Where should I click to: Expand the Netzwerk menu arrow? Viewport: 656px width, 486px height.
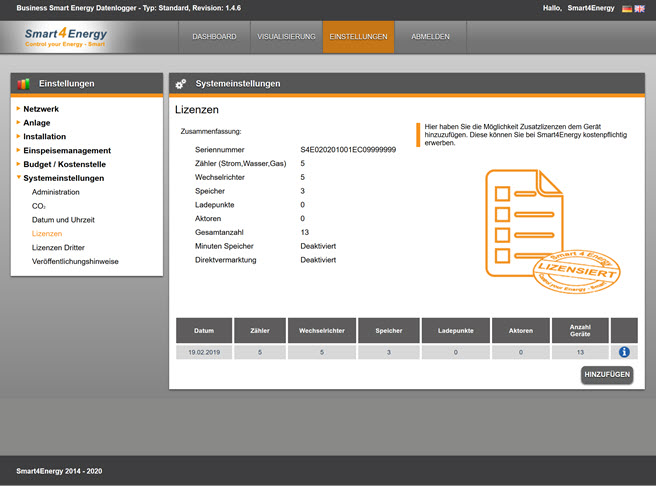(18, 109)
